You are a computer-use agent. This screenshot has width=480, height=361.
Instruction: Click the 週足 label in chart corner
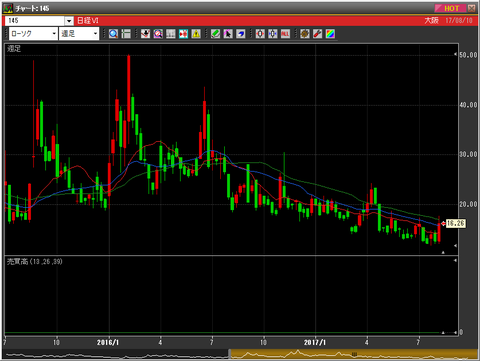14,49
